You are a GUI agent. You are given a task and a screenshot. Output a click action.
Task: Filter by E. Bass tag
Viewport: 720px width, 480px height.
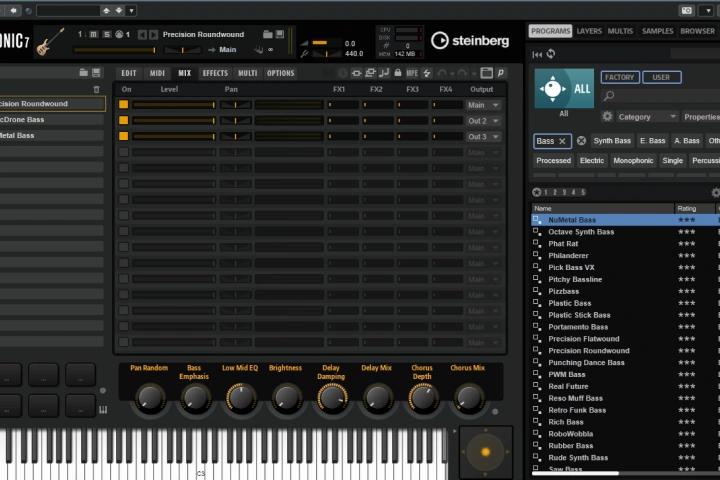tap(652, 141)
